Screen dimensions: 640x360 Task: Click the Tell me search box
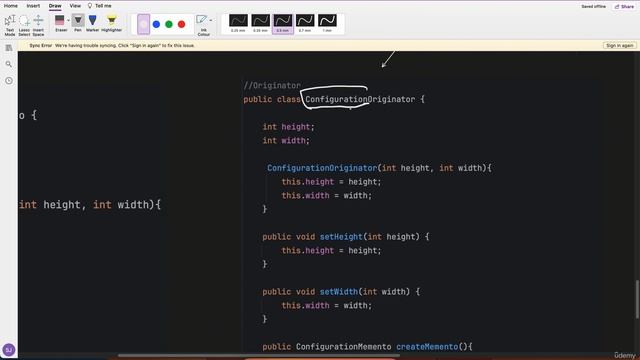pos(100,6)
